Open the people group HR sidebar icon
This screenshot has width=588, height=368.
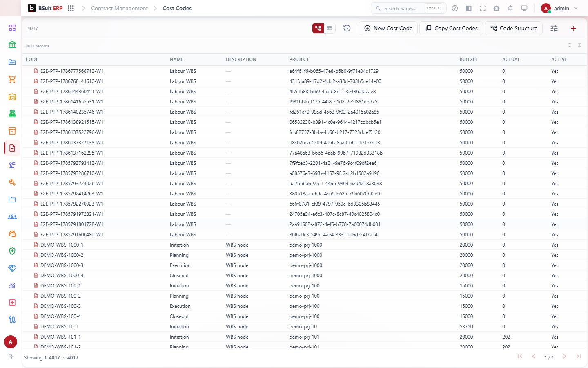(12, 217)
